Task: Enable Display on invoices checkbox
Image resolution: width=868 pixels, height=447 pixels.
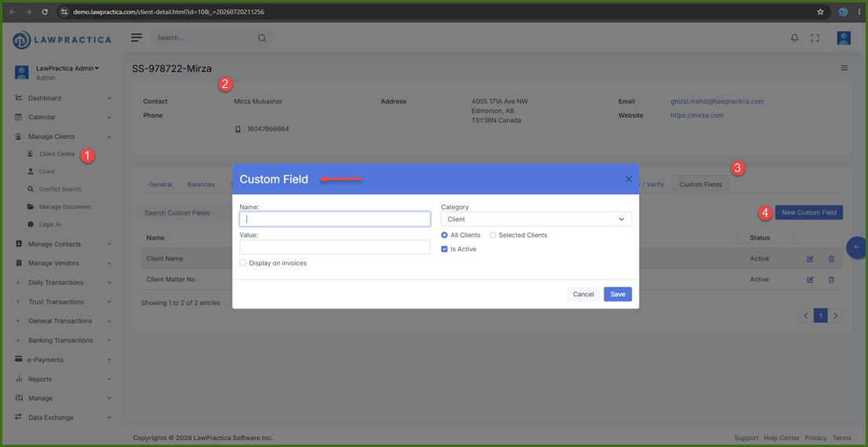Action: (243, 263)
